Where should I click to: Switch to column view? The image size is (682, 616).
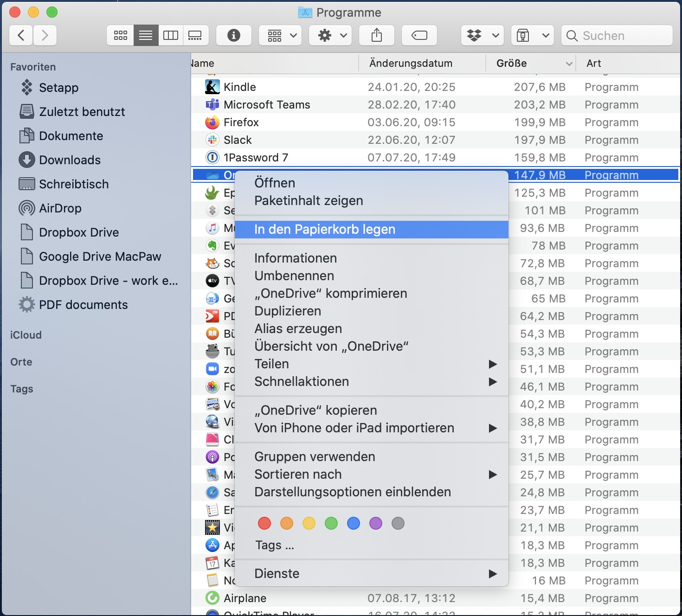click(x=171, y=35)
